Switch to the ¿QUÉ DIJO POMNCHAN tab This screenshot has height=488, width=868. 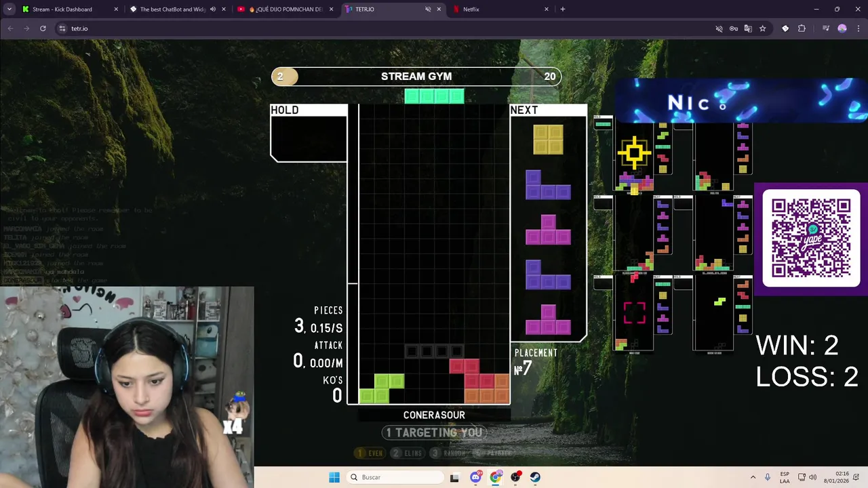pyautogui.click(x=285, y=9)
